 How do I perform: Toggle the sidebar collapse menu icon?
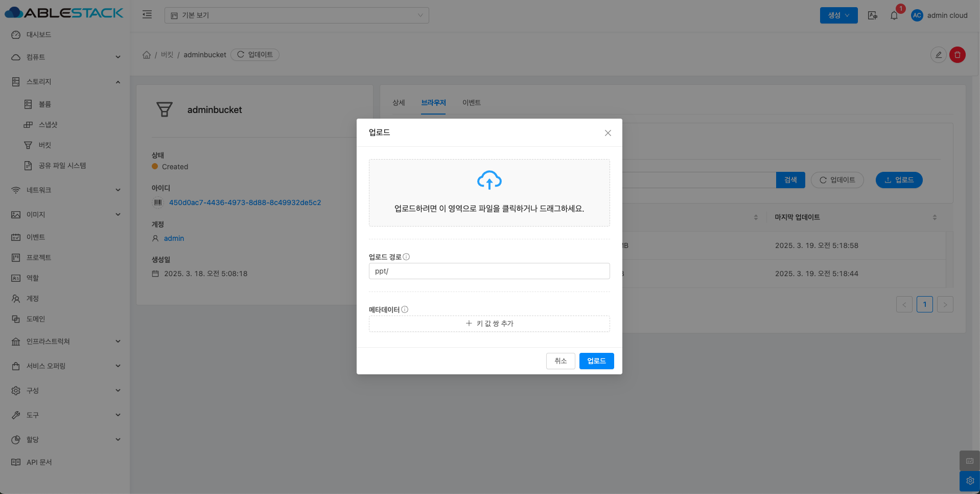pos(147,15)
